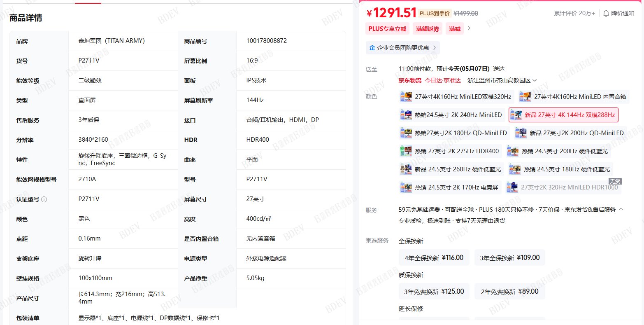Click the info icon next to 认证型号
644x325 pixels.
point(44,199)
